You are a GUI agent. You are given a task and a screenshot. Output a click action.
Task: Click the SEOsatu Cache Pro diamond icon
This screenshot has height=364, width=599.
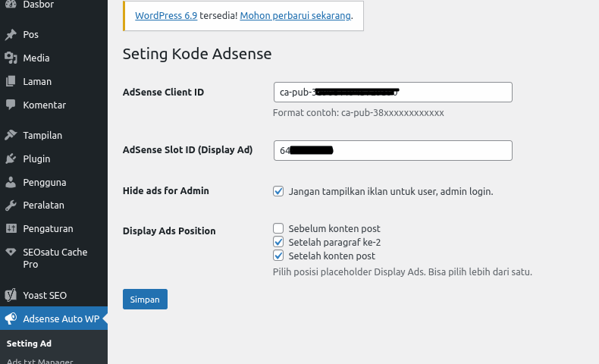[11, 253]
